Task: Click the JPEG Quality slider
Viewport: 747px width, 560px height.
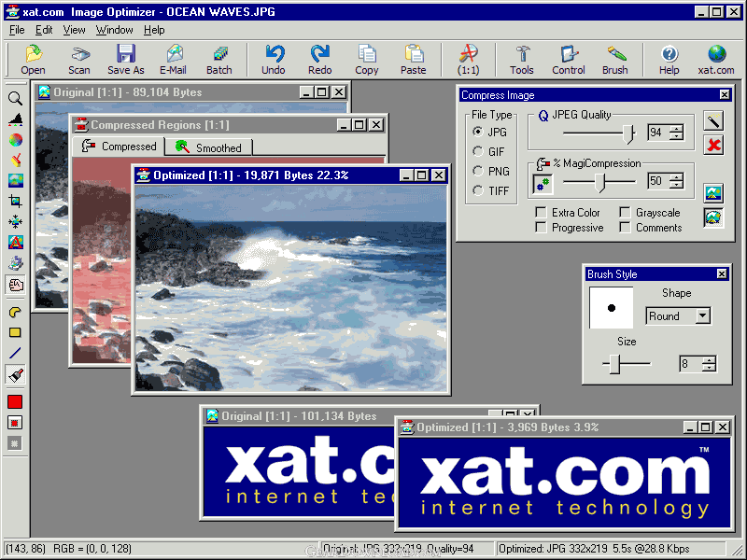Action: click(628, 133)
